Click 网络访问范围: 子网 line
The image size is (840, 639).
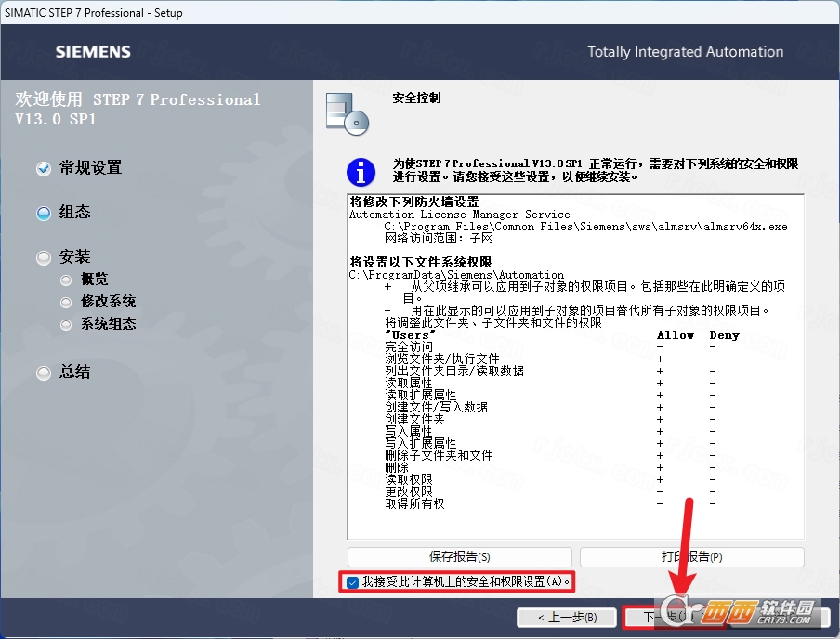439,239
